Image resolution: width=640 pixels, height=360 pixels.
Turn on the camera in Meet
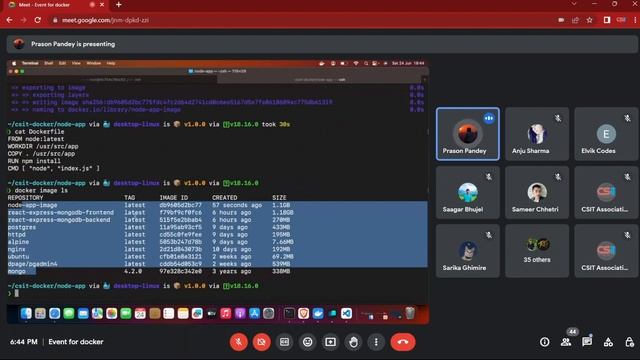(262, 342)
